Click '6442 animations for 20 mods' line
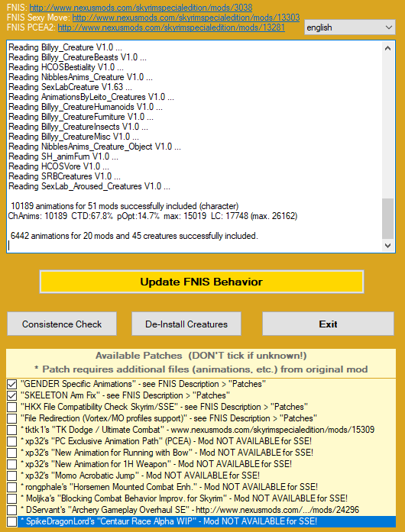Image resolution: width=405 pixels, height=532 pixels. coord(134,236)
